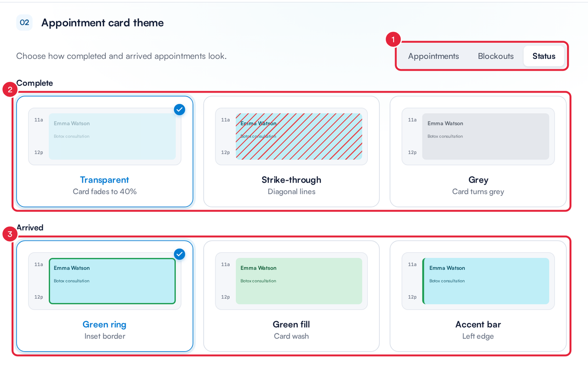Choose the Accent bar arrived style
The image size is (588, 370).
click(478, 296)
